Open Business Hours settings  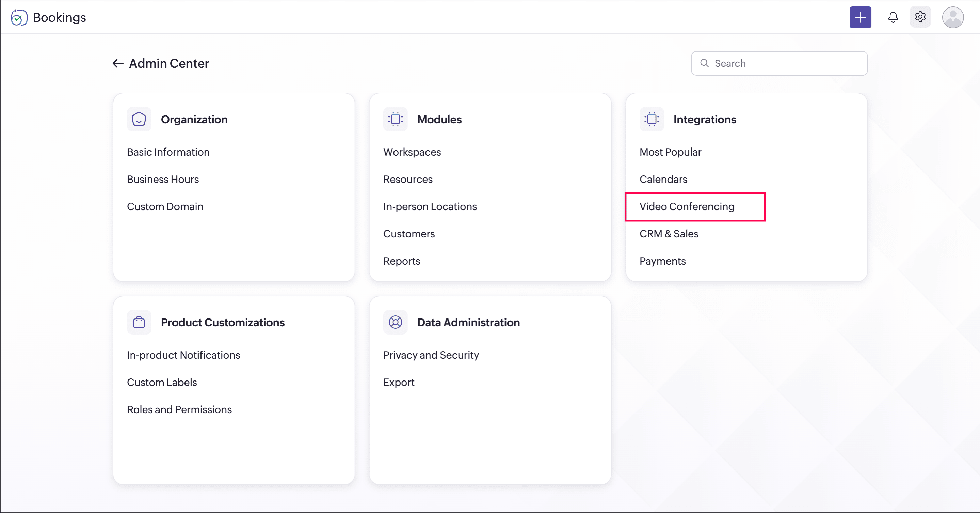click(x=163, y=179)
